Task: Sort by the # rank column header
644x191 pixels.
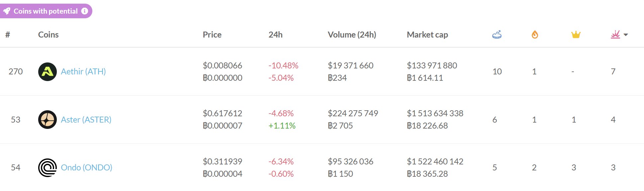Action: [8, 35]
